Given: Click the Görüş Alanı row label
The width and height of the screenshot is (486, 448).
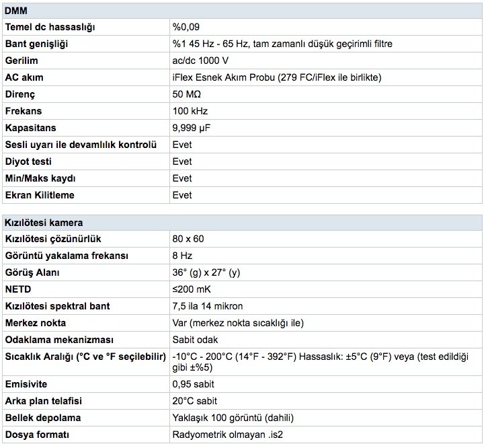Looking at the screenshot, I should 32,272.
